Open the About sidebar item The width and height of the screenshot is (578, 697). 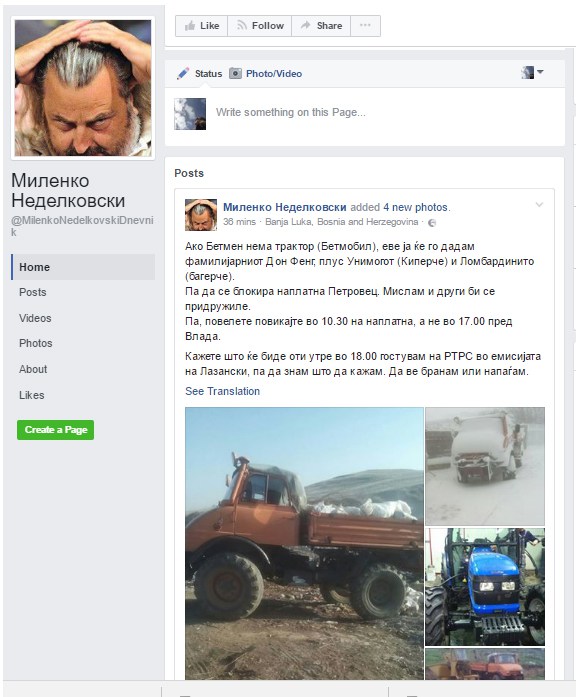[x=33, y=369]
